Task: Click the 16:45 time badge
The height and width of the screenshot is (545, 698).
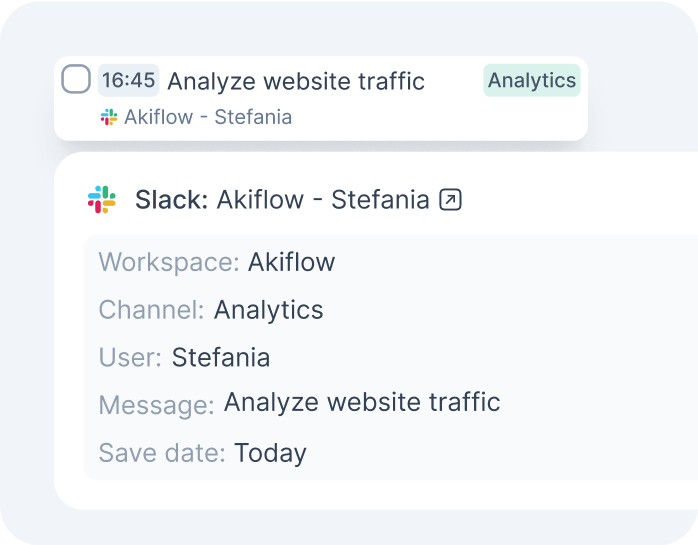Action: (129, 81)
